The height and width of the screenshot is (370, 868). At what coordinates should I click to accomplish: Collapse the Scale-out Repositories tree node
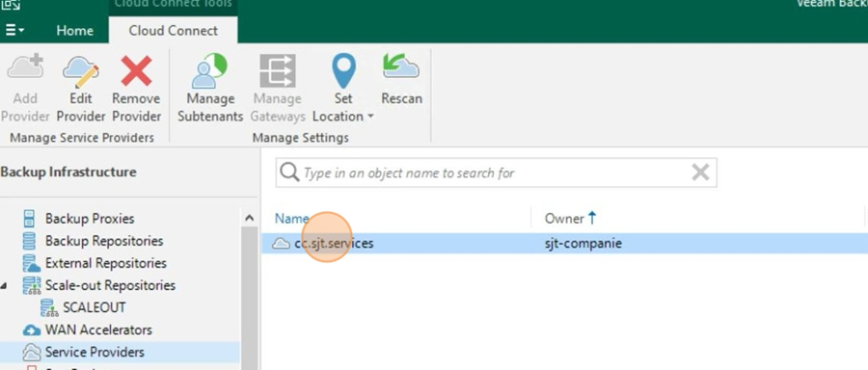pyautogui.click(x=5, y=286)
